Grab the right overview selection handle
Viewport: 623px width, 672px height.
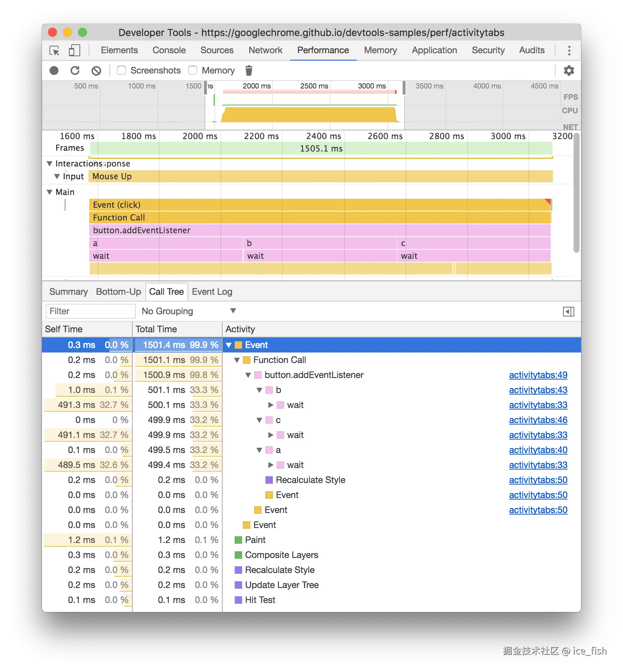(404, 88)
